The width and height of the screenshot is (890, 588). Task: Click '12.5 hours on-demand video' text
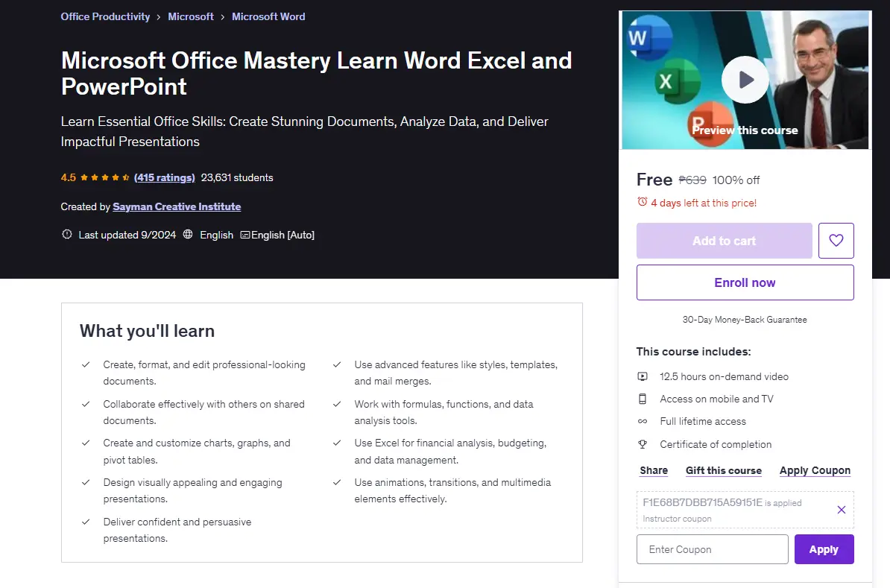coord(724,376)
